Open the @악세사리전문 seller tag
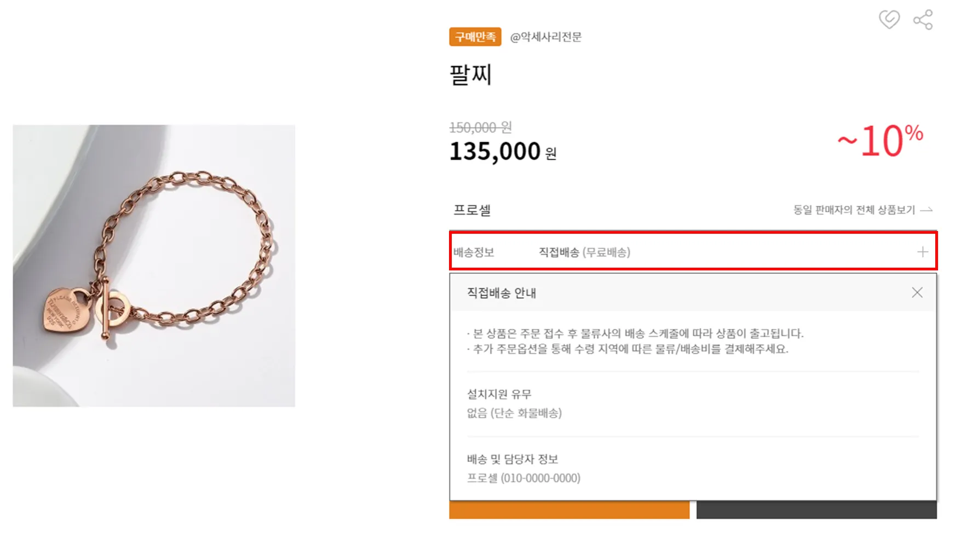The image size is (961, 560). (545, 37)
